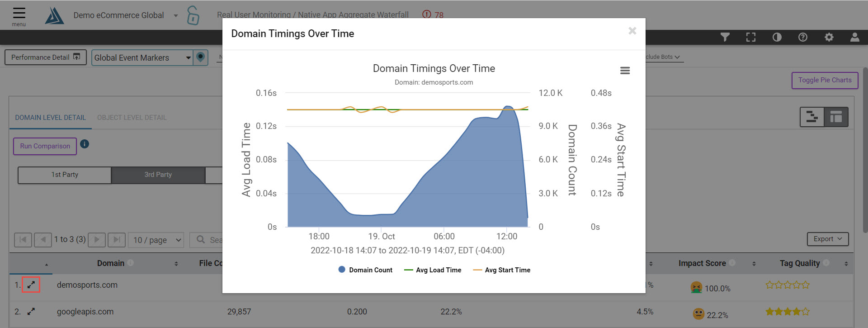Viewport: 868px width, 328px height.
Task: Switch to Object Level Detail tab
Action: pyautogui.click(x=132, y=118)
